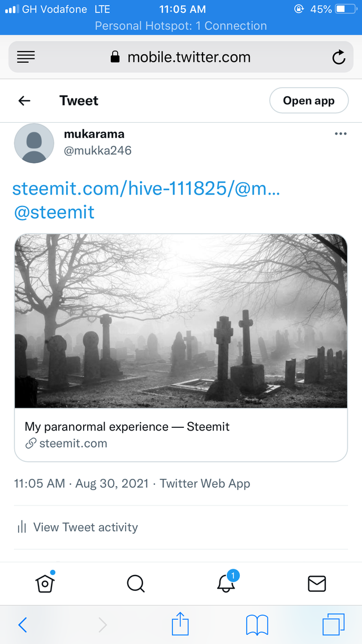The width and height of the screenshot is (362, 644).
Task: Tap Safari's Share icon
Action: click(180, 625)
